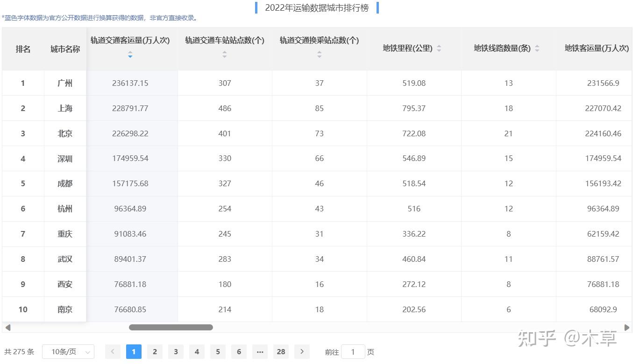Select the 广州 city name cell
The width and height of the screenshot is (633, 364).
(65, 83)
